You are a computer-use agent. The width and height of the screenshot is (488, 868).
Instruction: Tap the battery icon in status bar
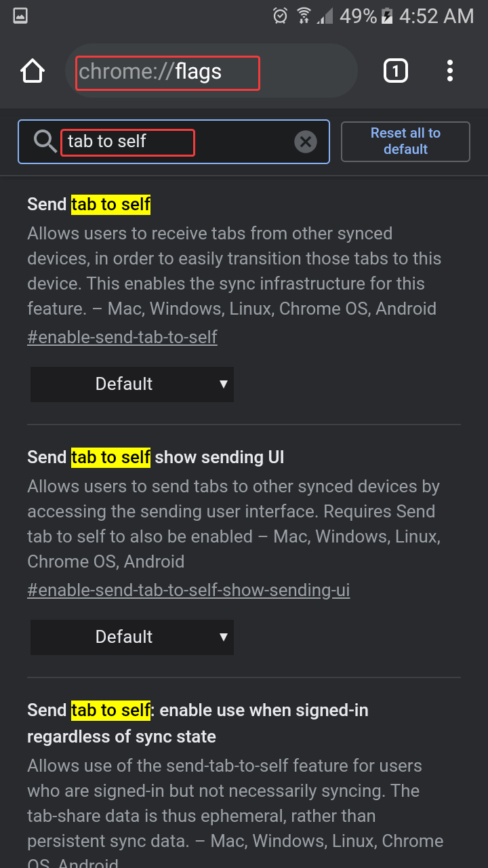click(387, 16)
